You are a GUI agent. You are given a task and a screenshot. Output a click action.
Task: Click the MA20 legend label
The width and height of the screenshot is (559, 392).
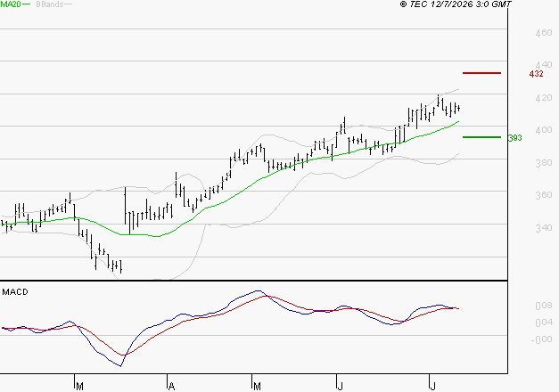(11, 4)
